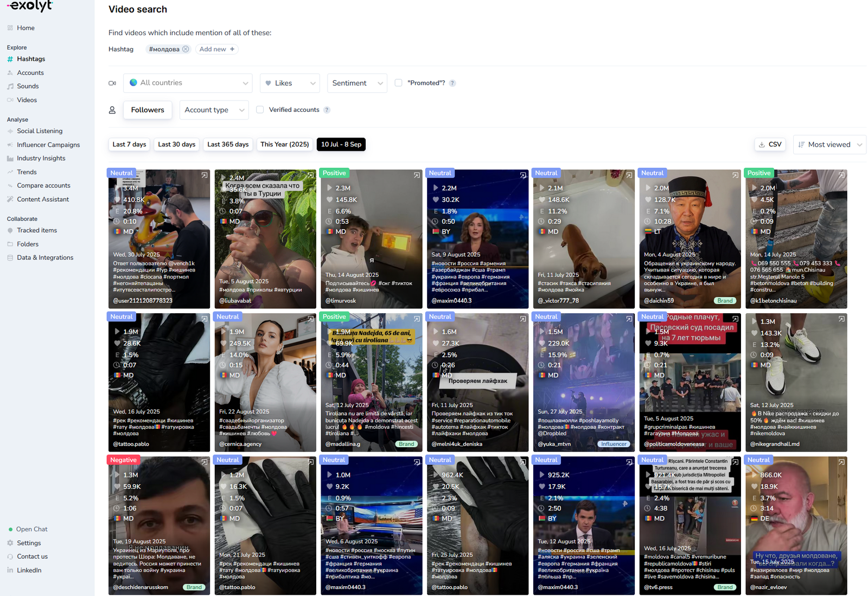
Task: Expand the Account type dropdown
Action: pos(214,110)
